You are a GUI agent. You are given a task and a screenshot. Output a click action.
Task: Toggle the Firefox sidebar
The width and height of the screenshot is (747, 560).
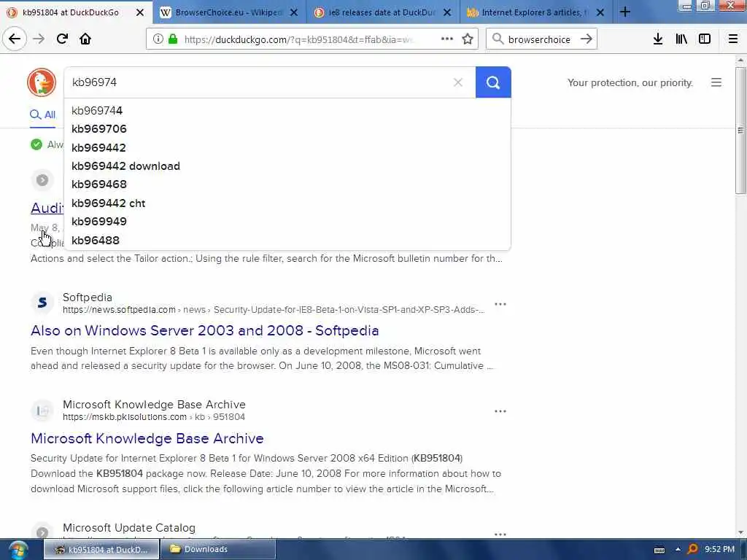coord(705,39)
